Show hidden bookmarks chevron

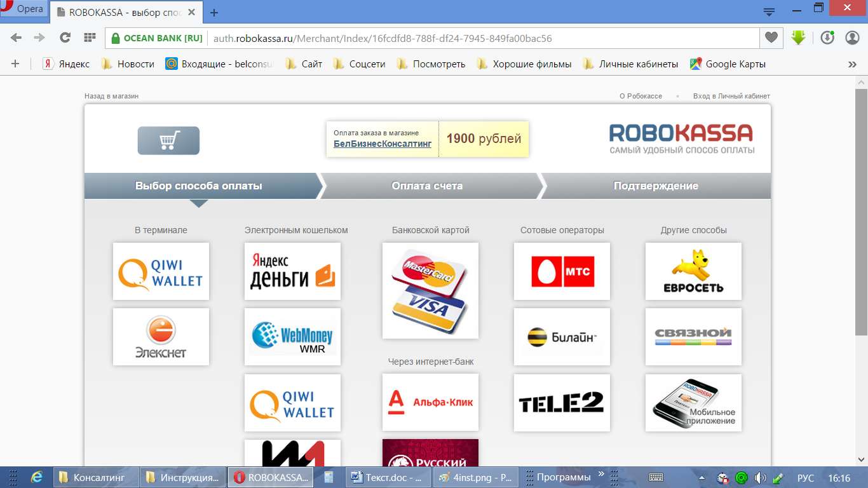852,64
